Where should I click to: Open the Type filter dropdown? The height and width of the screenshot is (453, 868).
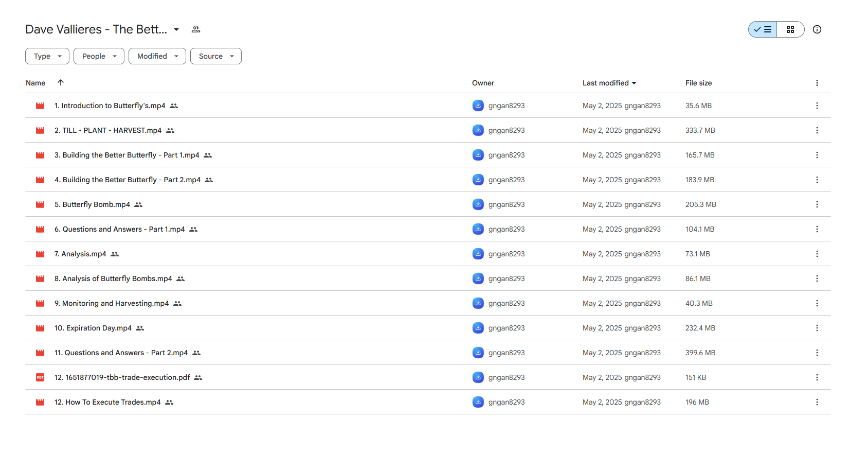pos(47,56)
